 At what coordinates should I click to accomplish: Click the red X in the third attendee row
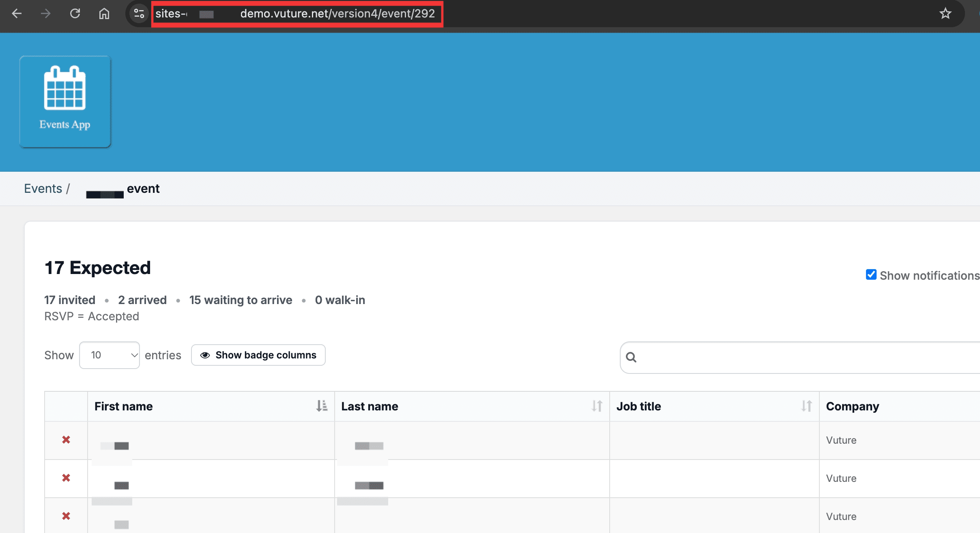[66, 516]
